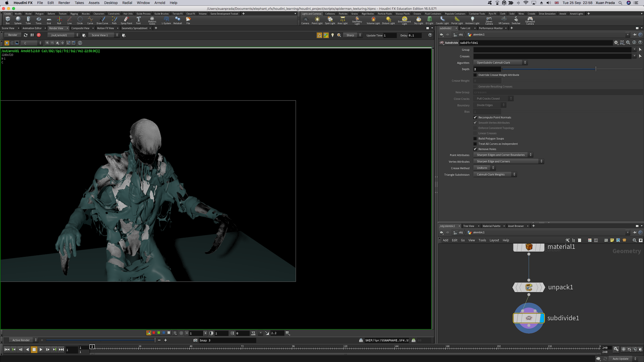Viewport: 644px width, 362px height.
Task: Select the Torus shelf tool
Action: pos(39,20)
